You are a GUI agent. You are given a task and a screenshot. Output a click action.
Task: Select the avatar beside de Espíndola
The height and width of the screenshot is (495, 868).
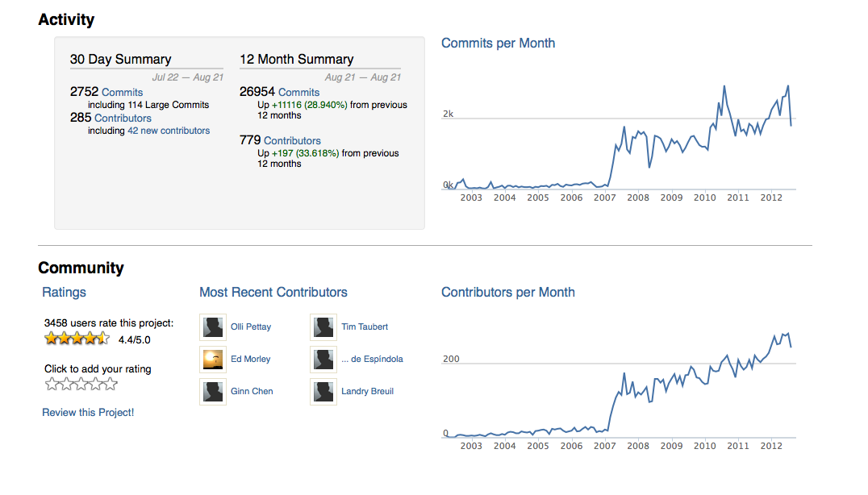(x=323, y=360)
